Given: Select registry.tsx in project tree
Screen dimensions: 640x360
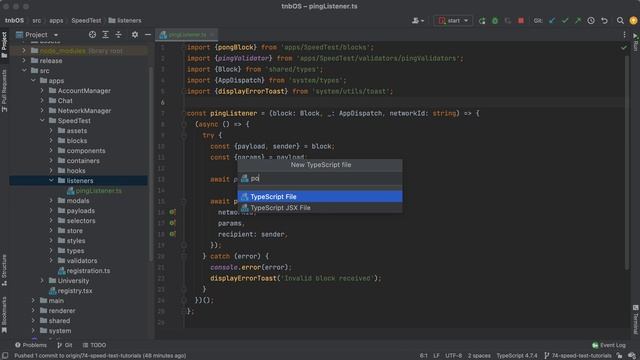Looking at the screenshot, I should [x=71, y=291].
